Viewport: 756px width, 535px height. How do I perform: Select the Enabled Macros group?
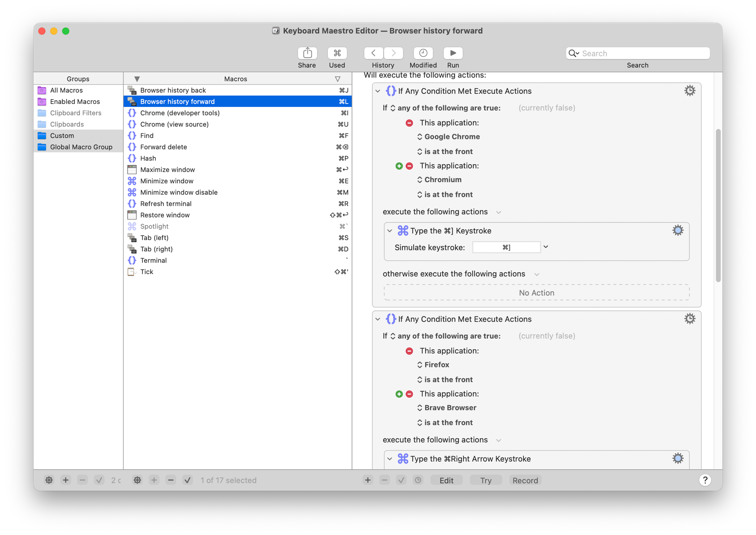78,102
